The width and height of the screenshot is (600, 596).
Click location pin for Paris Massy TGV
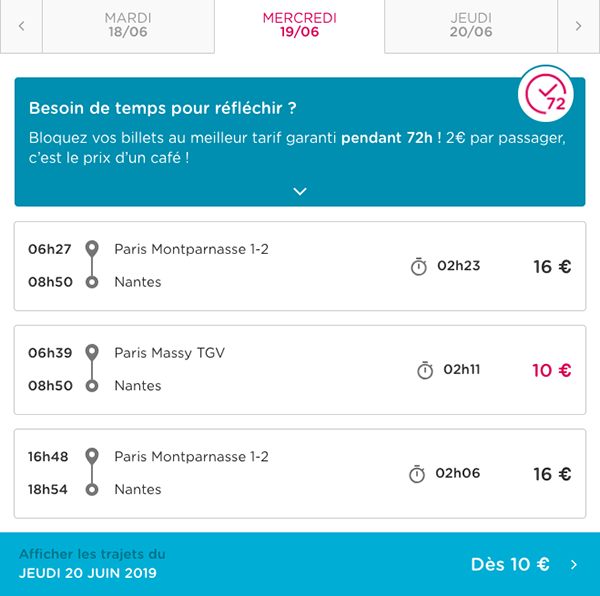point(92,352)
